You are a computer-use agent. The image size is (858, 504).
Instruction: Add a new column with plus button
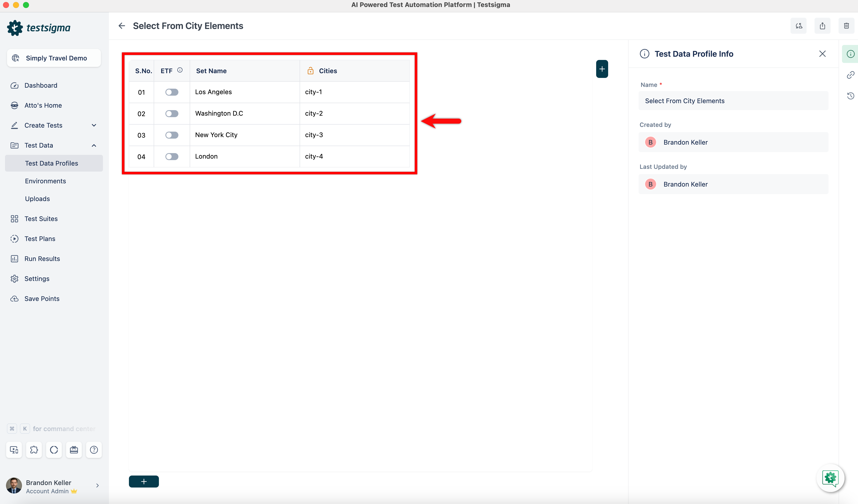[602, 69]
